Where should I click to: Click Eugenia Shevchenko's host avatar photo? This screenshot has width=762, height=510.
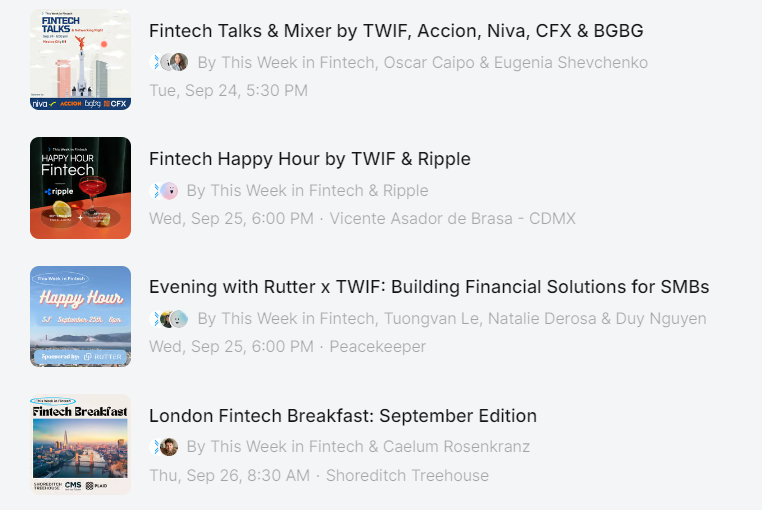coord(179,62)
